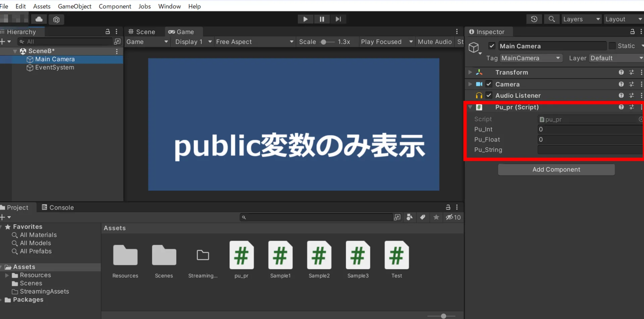The width and height of the screenshot is (644, 319).
Task: Pause the game playback
Action: tap(322, 19)
